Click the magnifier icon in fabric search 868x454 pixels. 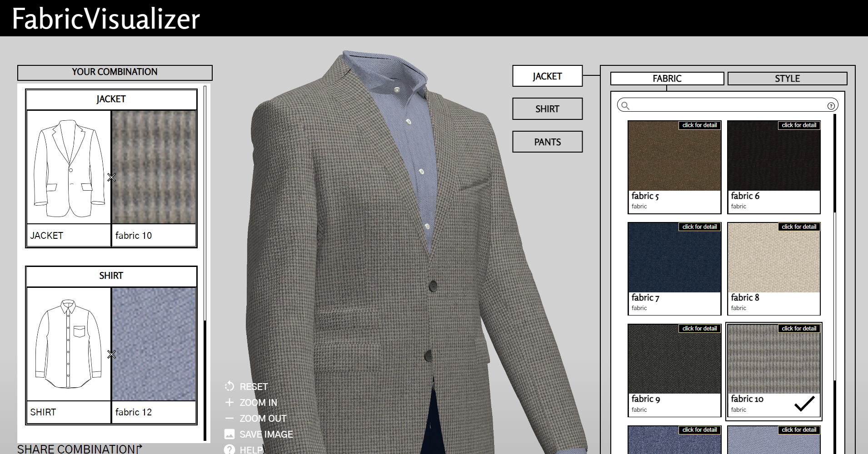pos(625,106)
